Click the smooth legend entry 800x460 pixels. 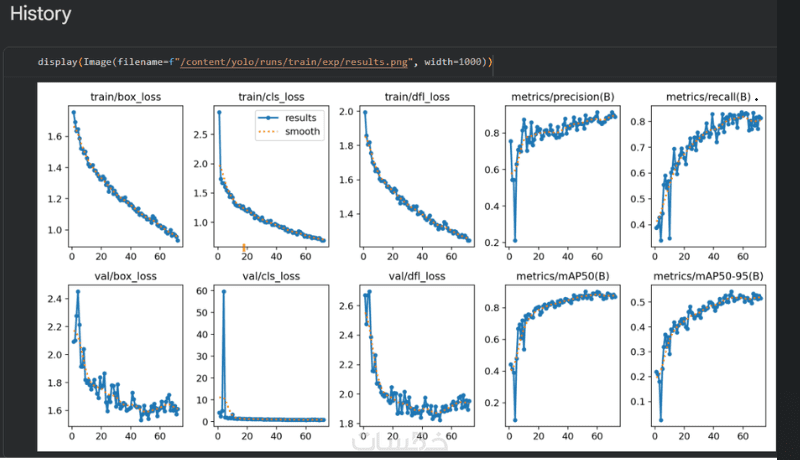tap(289, 132)
